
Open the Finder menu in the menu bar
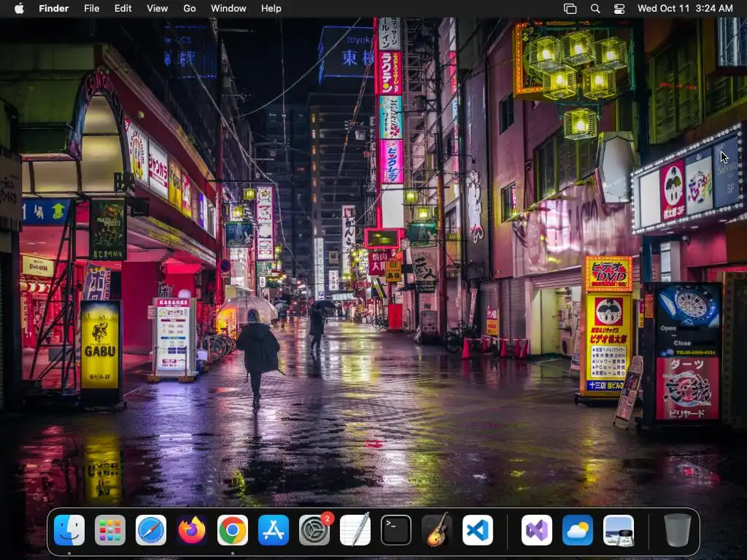click(x=54, y=9)
